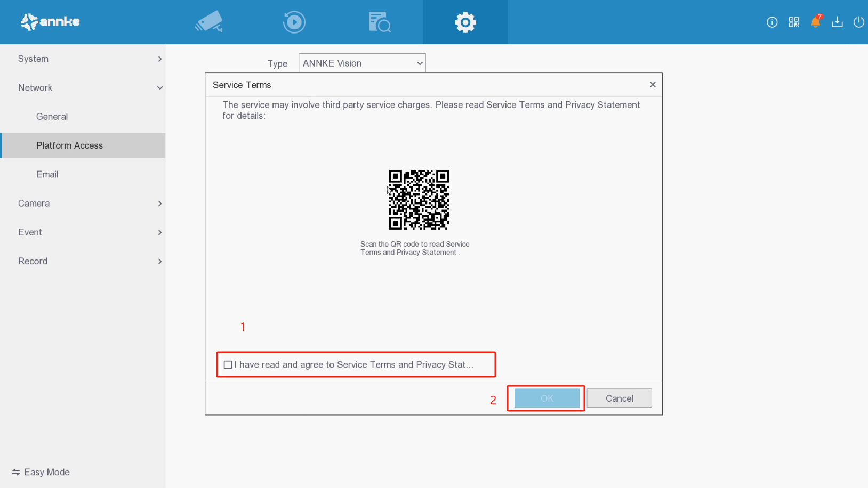The image size is (868, 488).
Task: Click the 'I have read and agree' label text
Action: 354,365
